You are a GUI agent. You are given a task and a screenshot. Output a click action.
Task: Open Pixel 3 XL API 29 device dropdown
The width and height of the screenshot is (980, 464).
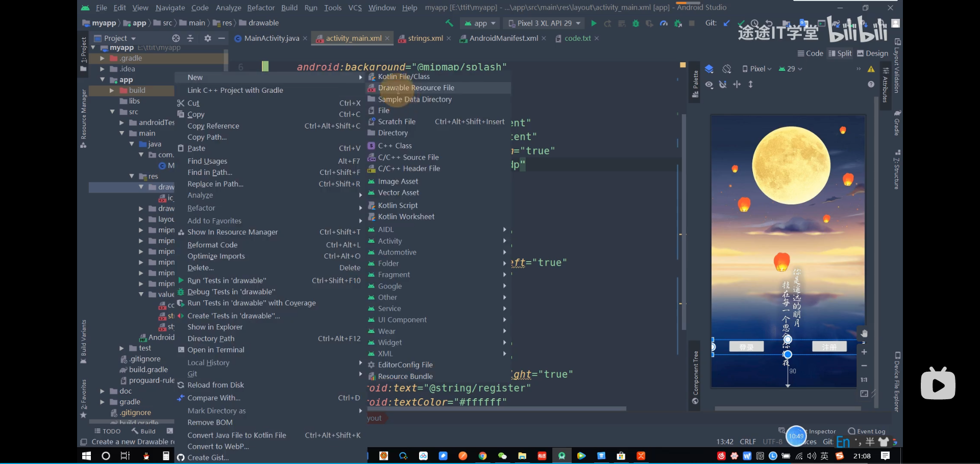click(544, 23)
